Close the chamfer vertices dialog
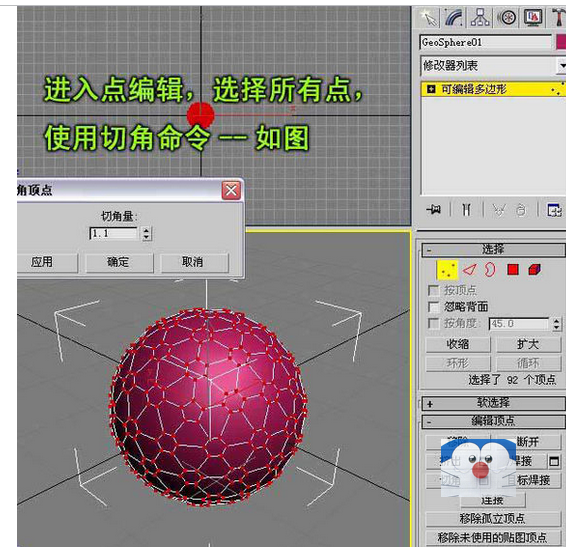The width and height of the screenshot is (566, 547). 231,191
